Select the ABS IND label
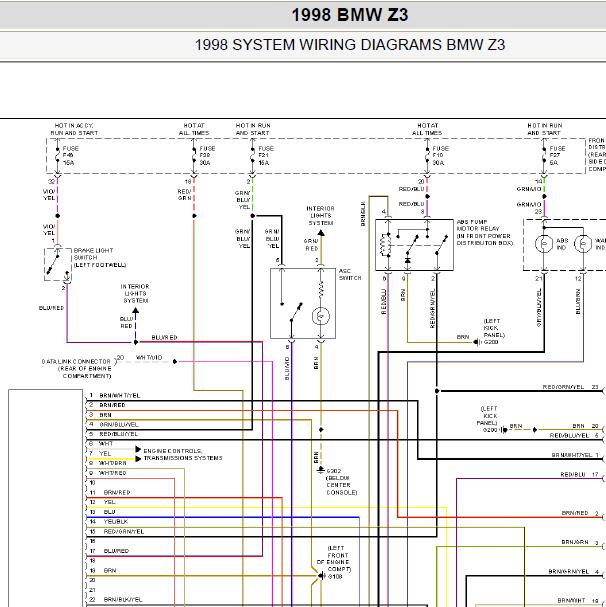Viewport: 606px width, 607px height. tap(562, 244)
